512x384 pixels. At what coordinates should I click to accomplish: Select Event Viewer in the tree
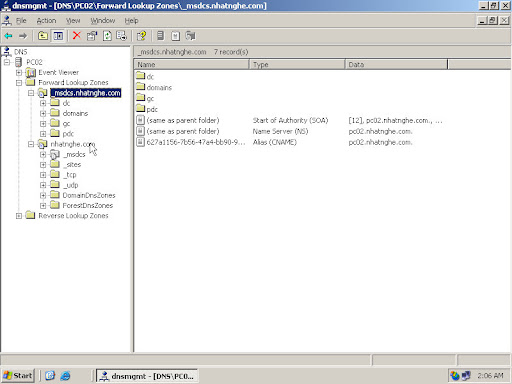point(58,72)
